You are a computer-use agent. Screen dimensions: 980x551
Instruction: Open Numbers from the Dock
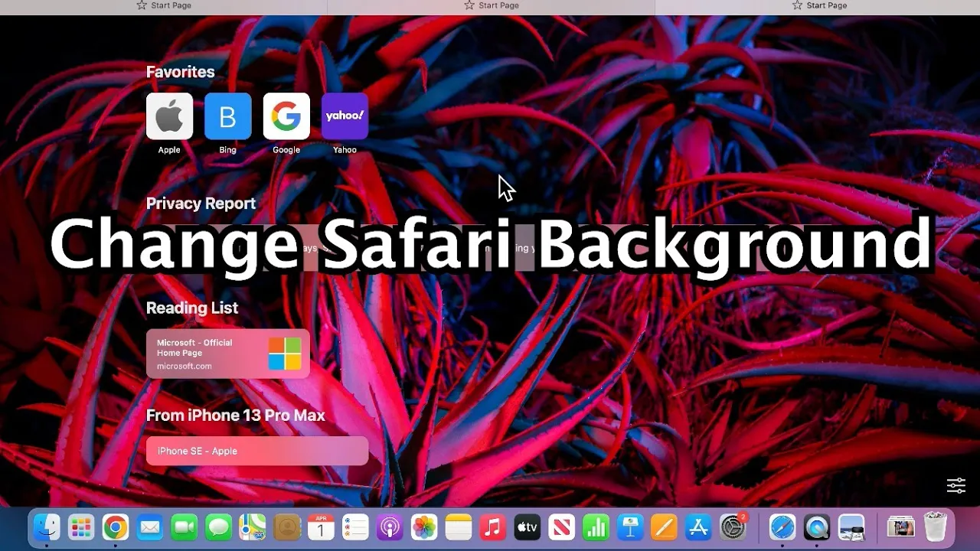pos(596,527)
